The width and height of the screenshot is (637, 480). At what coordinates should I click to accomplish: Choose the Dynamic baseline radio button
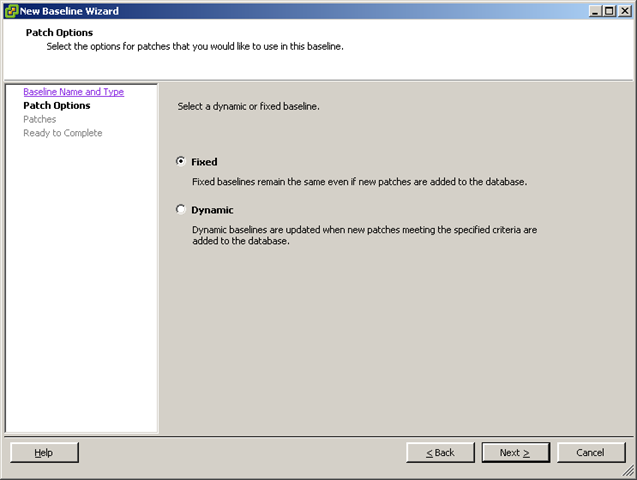[181, 210]
